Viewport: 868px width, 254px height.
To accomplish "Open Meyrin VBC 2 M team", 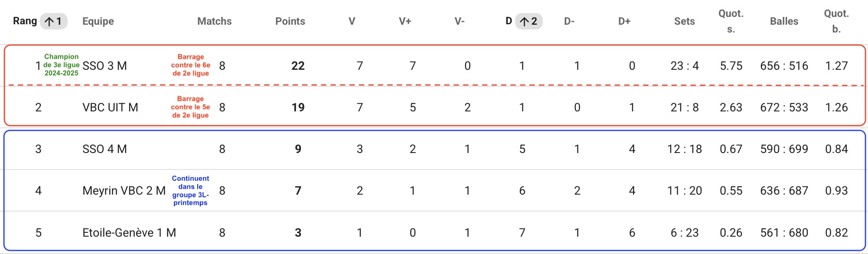I will [x=124, y=191].
